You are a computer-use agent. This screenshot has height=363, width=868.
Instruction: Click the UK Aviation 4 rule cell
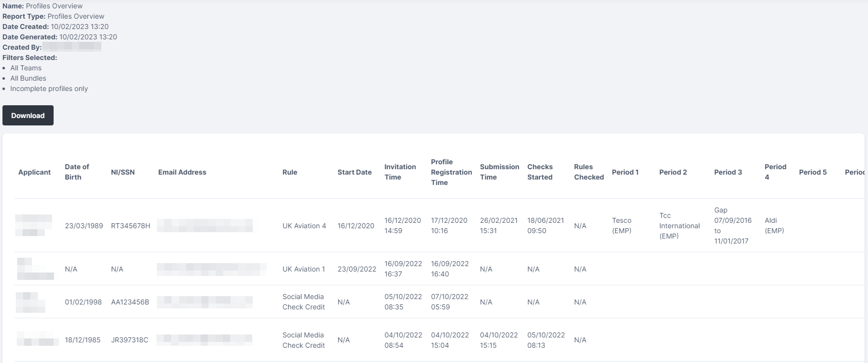pyautogui.click(x=304, y=226)
